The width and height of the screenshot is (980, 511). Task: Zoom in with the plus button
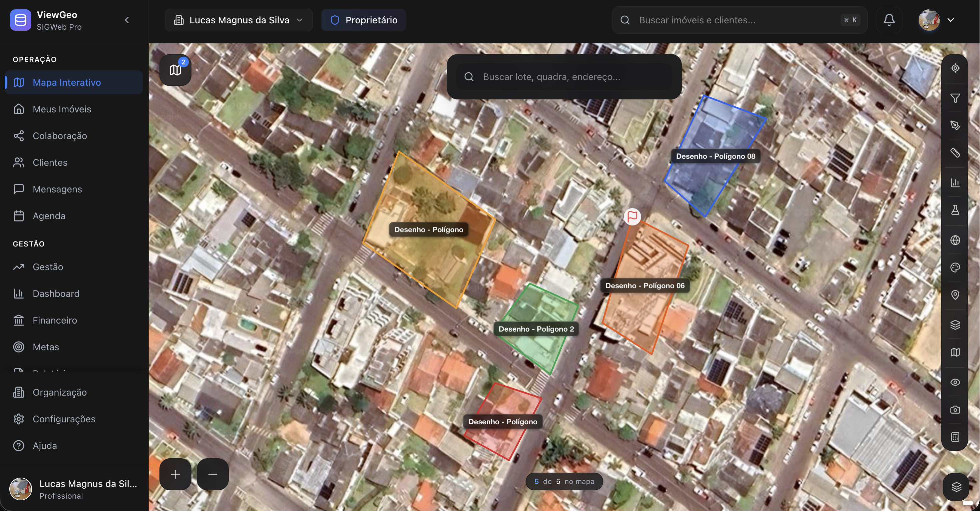[x=175, y=474]
